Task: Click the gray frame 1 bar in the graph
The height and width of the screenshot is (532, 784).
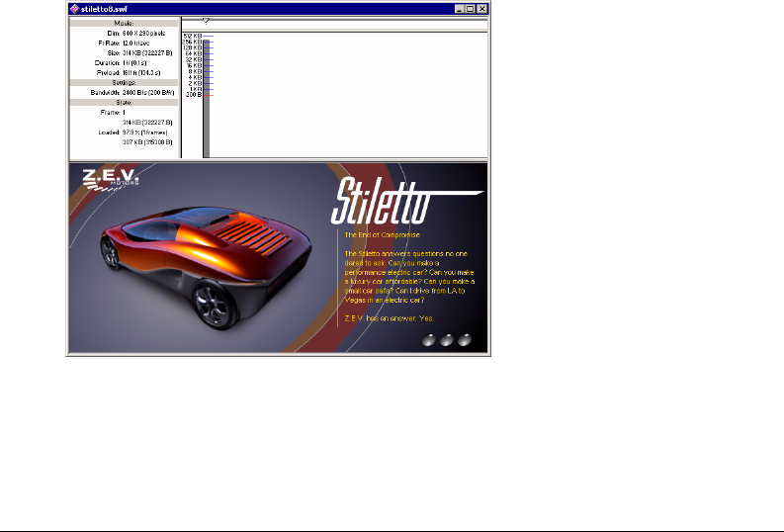Action: point(206,99)
